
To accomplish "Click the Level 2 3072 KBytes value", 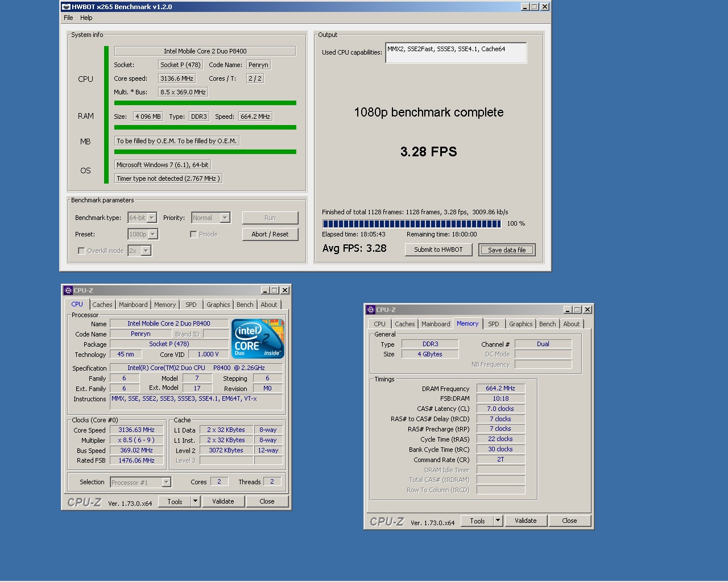I will pos(226,450).
